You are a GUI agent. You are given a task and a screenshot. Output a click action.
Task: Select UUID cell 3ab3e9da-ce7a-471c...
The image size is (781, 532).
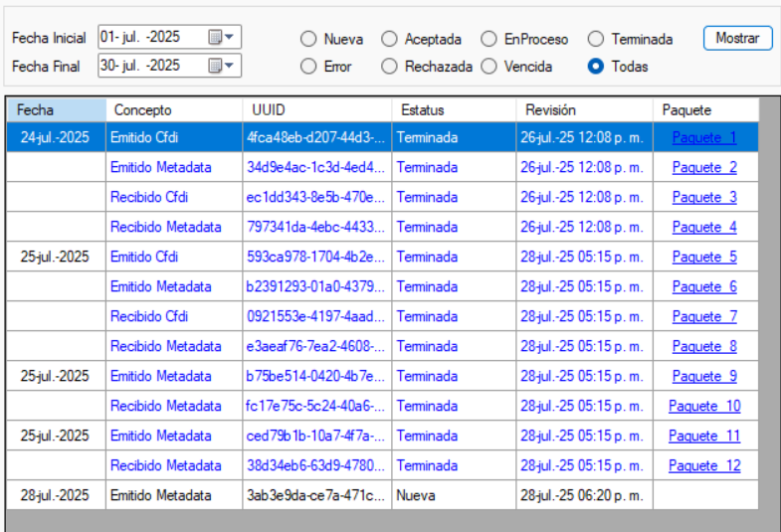317,495
